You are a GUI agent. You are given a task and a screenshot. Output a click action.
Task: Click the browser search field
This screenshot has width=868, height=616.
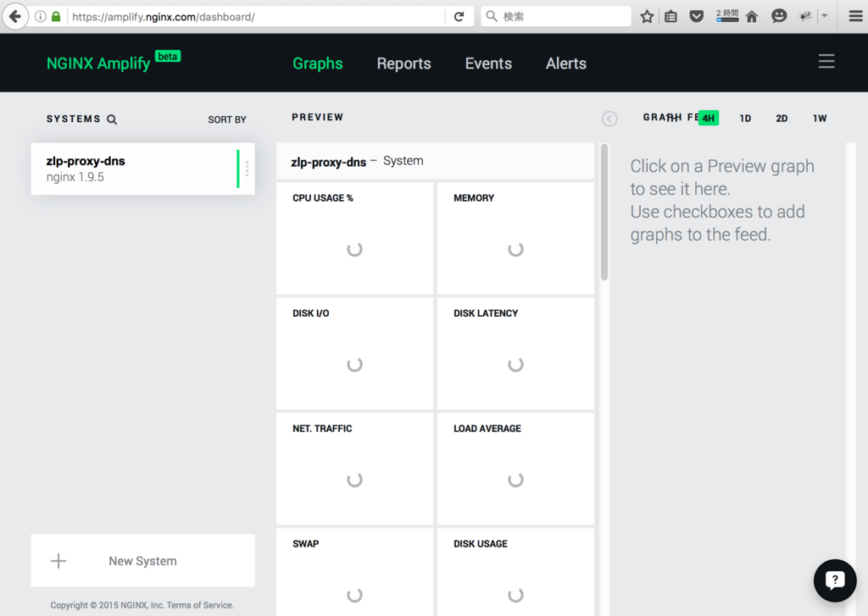pos(556,17)
